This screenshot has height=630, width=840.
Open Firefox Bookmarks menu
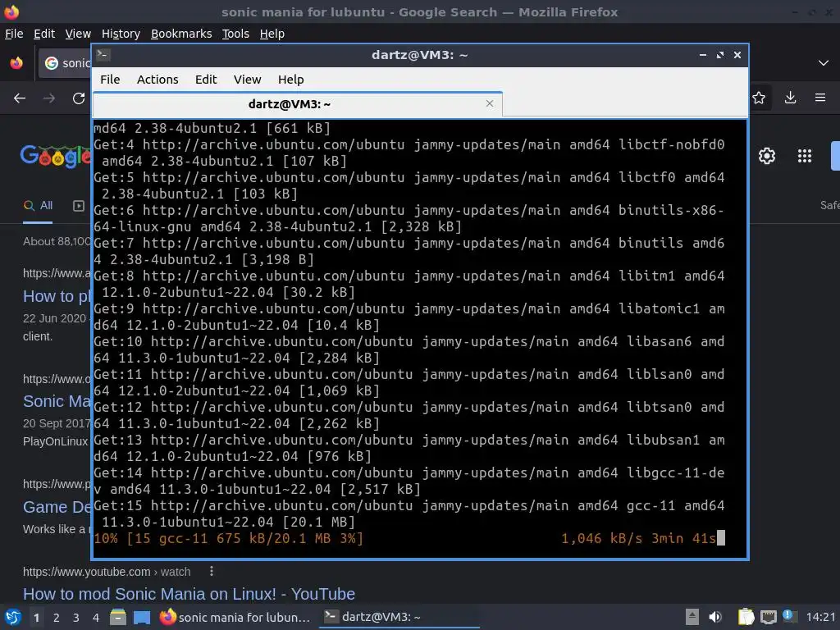point(181,34)
